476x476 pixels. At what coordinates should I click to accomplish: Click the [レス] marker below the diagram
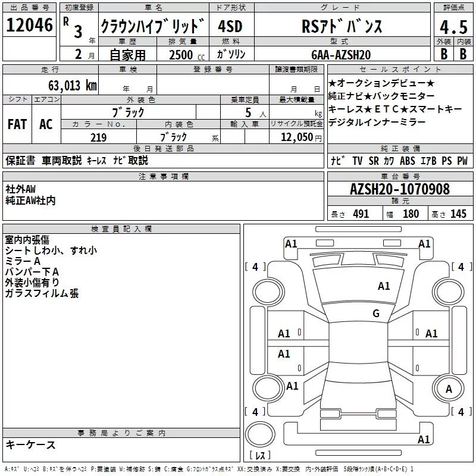(259, 456)
